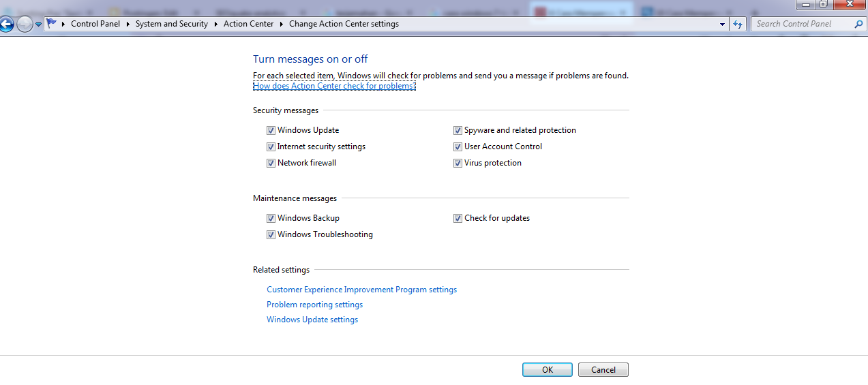Click the Turn messages on or off heading
This screenshot has width=868, height=385.
(310, 59)
